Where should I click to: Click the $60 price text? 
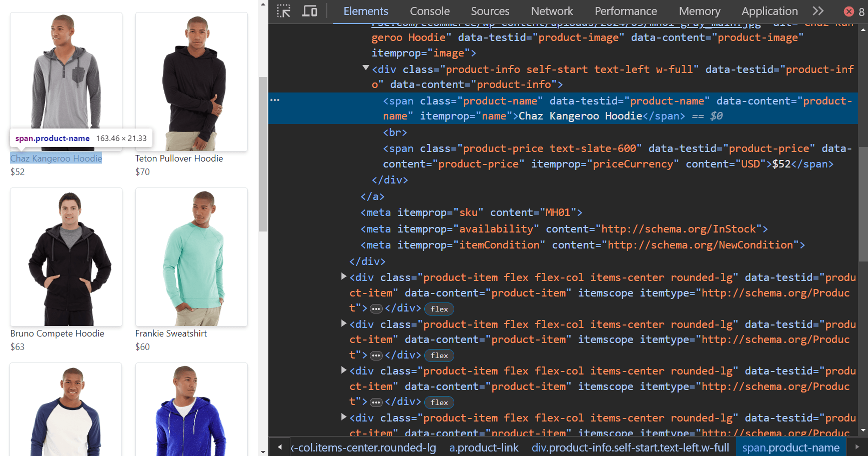[142, 347]
